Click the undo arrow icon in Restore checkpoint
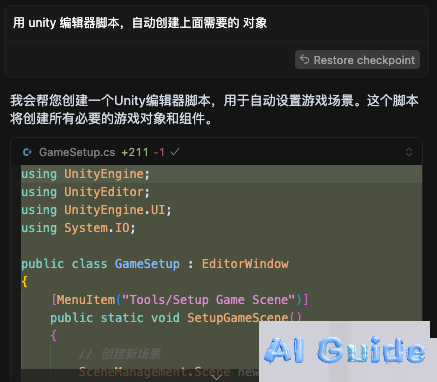437x382 pixels. pos(304,59)
